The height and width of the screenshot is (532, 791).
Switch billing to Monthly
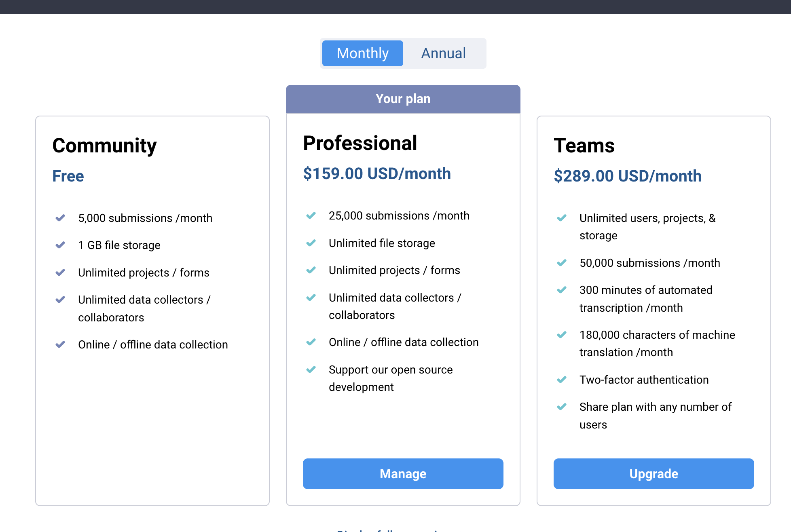tap(362, 53)
